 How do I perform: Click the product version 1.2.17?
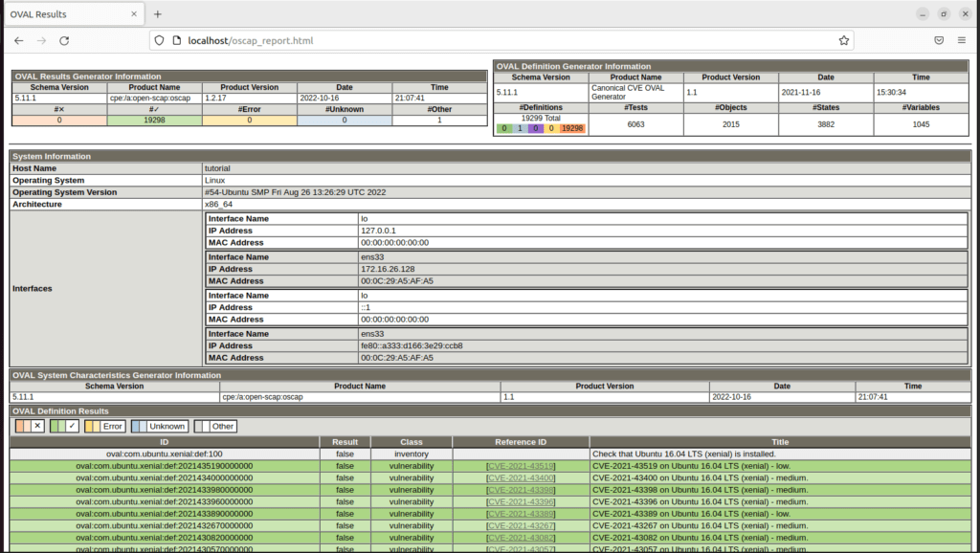point(215,99)
